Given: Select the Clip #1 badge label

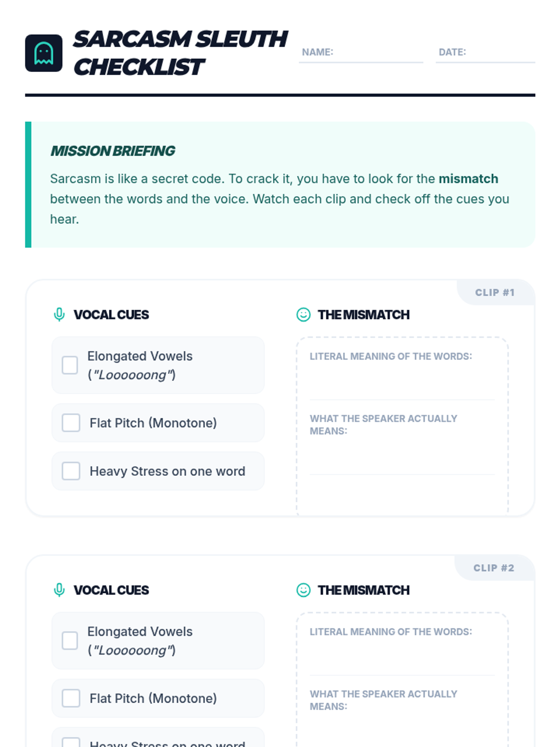Looking at the screenshot, I should 495,293.
